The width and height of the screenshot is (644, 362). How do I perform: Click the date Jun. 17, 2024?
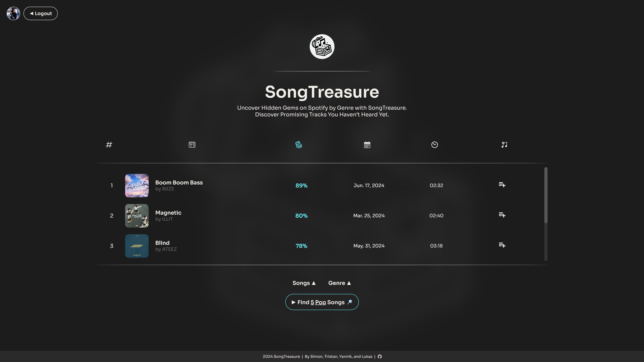tap(369, 186)
